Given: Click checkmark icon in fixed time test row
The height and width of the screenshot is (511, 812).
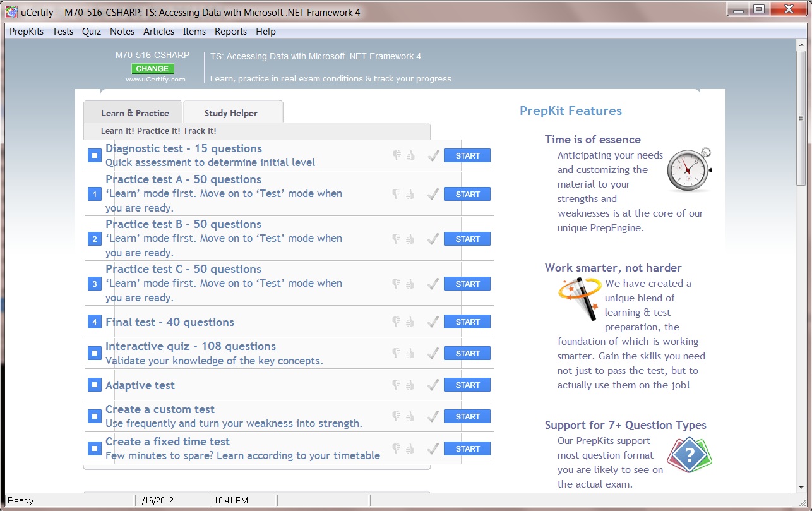Looking at the screenshot, I should click(433, 448).
